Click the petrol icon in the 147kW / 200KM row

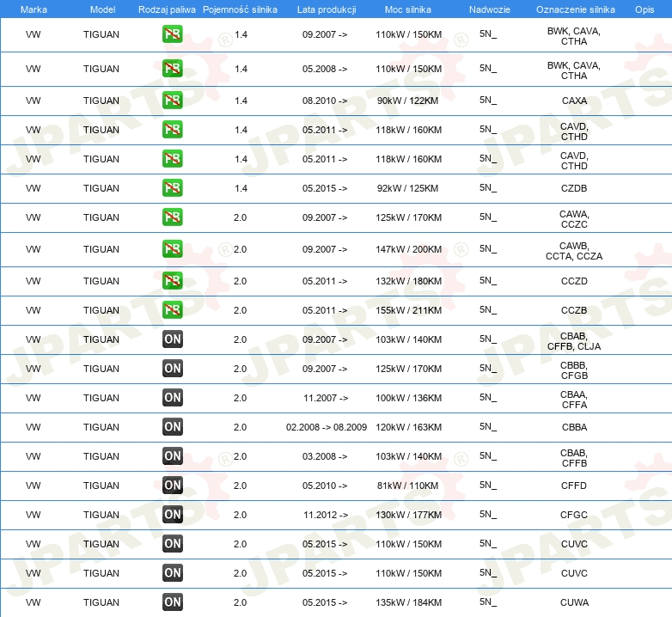pyautogui.click(x=172, y=249)
